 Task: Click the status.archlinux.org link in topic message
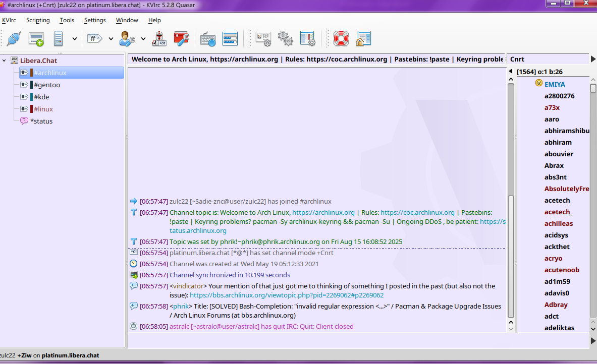pos(198,230)
